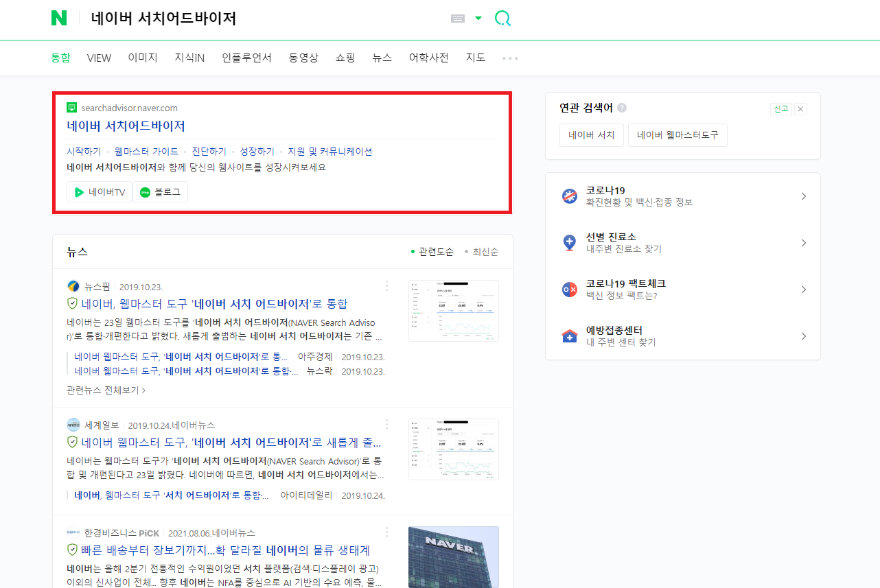Open 네이버뉴스 link for the 세계일보 article
Image resolution: width=880 pixels, height=588 pixels.
(194, 425)
